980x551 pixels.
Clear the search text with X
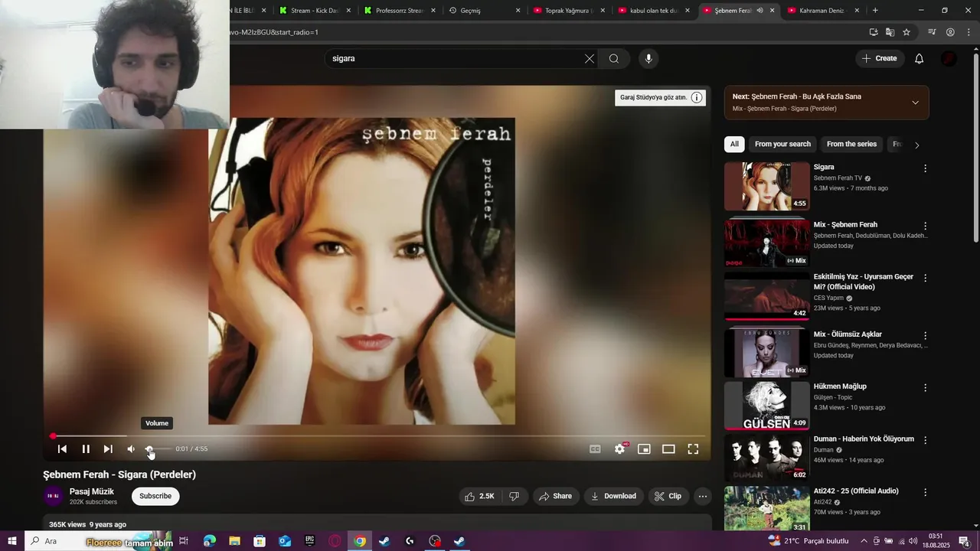590,59
